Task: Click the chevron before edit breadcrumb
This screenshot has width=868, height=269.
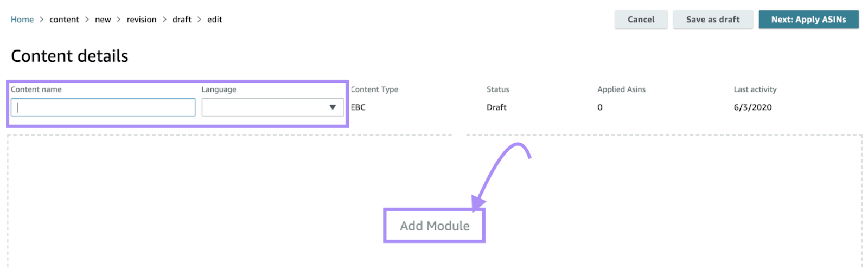Action: 199,20
